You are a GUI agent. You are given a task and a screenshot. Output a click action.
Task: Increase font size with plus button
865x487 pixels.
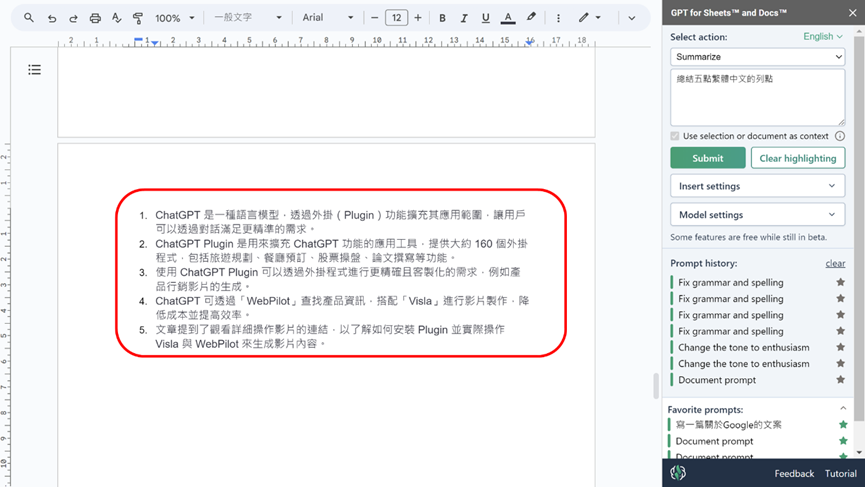[x=418, y=18]
